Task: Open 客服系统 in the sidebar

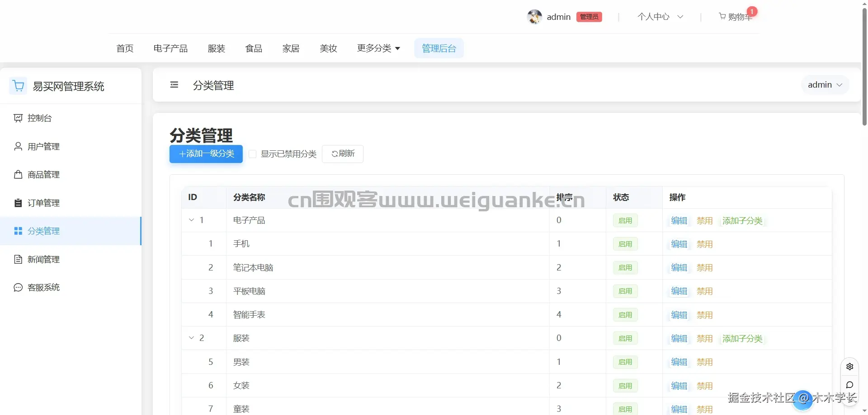Action: coord(71,287)
